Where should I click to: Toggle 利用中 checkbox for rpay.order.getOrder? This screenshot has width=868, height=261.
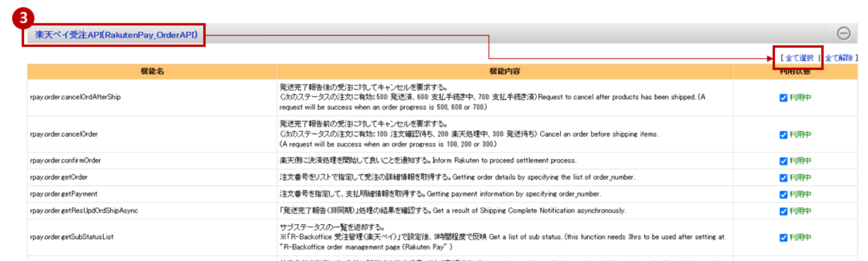783,178
